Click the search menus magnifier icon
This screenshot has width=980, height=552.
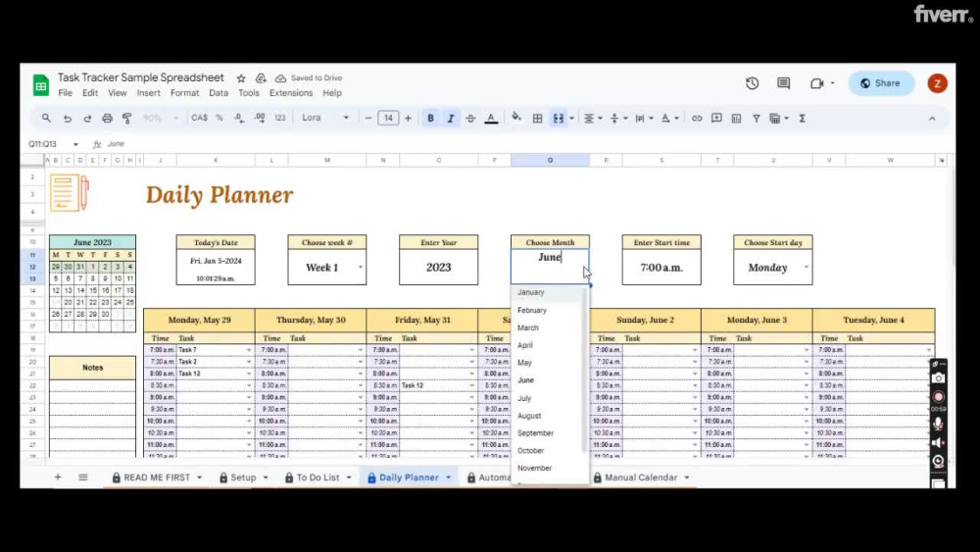(x=46, y=119)
